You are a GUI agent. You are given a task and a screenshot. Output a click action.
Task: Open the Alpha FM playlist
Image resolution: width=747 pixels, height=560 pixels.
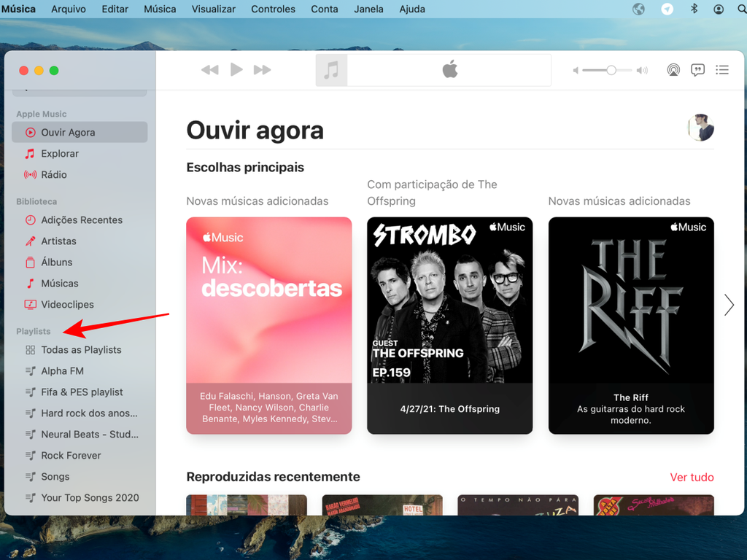pyautogui.click(x=80, y=371)
